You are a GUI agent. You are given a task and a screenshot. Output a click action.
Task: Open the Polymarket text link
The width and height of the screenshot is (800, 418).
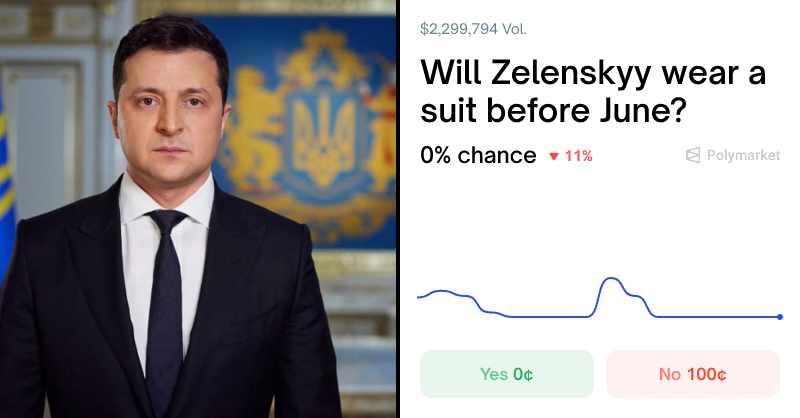coord(743,155)
